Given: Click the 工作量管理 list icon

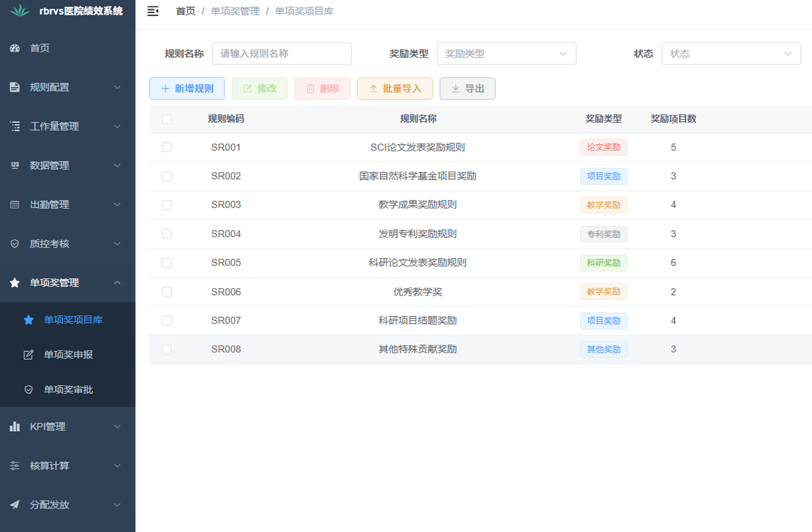Looking at the screenshot, I should [x=14, y=126].
